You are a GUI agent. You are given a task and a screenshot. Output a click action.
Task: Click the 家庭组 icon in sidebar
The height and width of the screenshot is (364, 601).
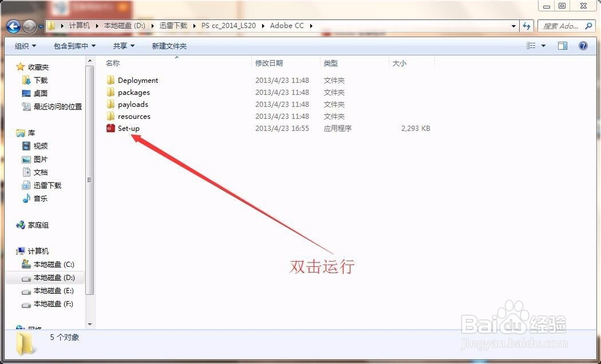[20, 225]
